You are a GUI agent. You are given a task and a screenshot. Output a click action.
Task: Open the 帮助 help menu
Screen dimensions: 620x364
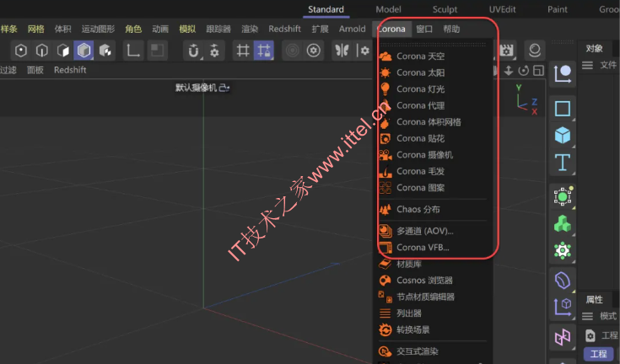pyautogui.click(x=451, y=29)
